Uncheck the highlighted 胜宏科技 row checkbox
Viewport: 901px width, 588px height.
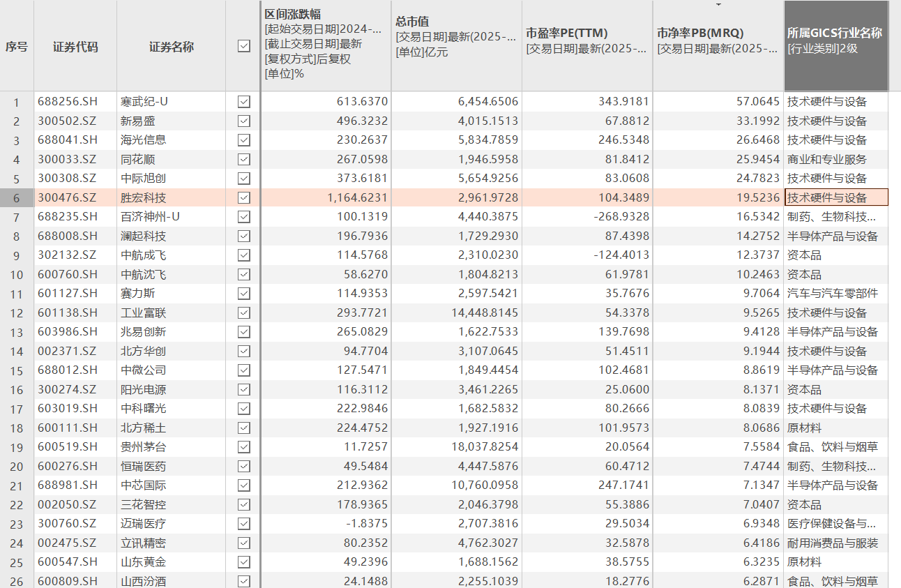[243, 197]
